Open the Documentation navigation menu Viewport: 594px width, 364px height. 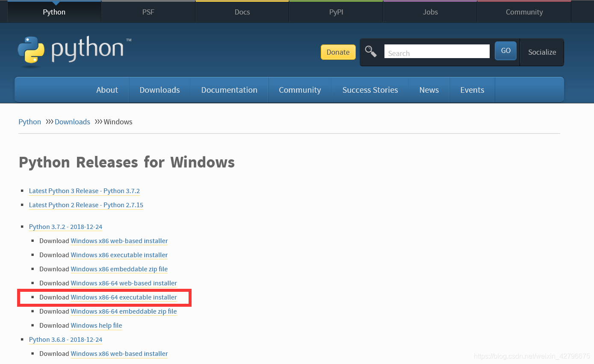pyautogui.click(x=229, y=90)
